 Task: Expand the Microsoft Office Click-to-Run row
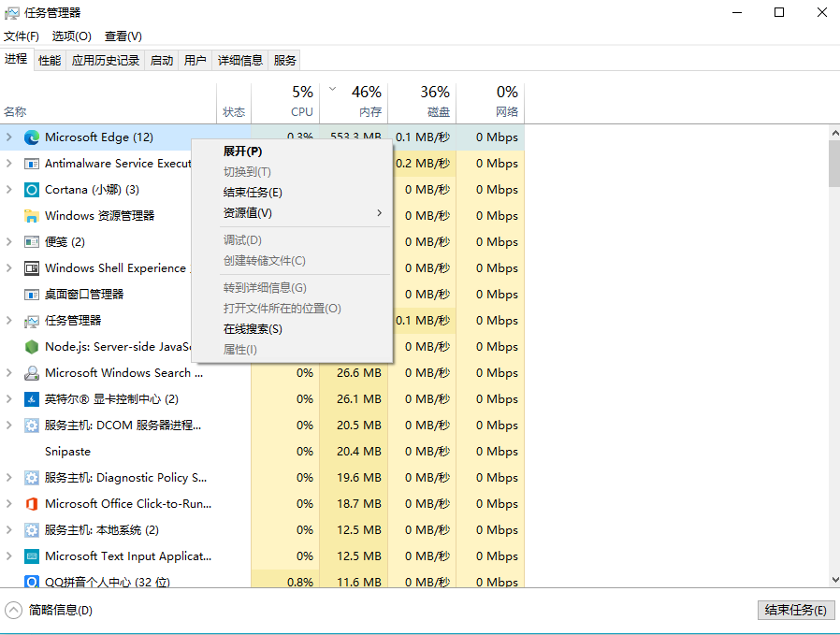pos(9,504)
